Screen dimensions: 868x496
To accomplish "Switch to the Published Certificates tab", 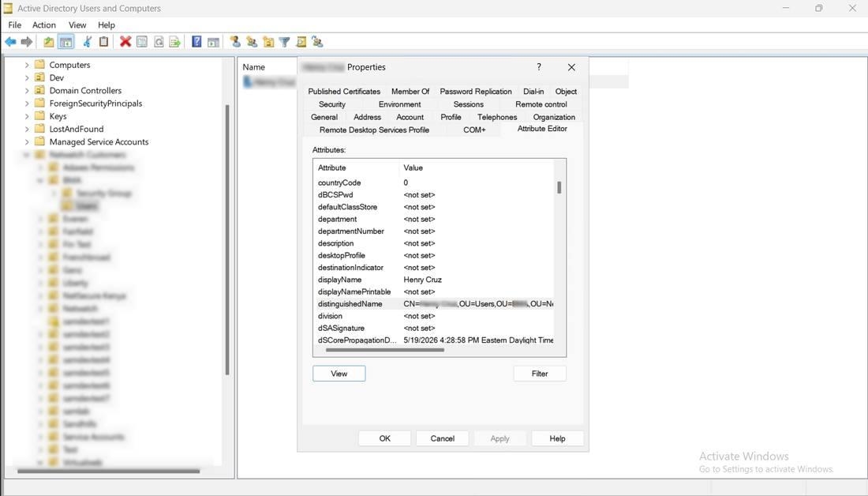I will (x=344, y=92).
